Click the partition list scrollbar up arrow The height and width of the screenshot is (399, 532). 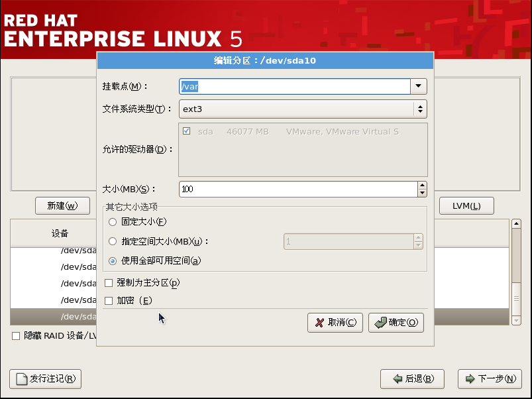[x=516, y=223]
